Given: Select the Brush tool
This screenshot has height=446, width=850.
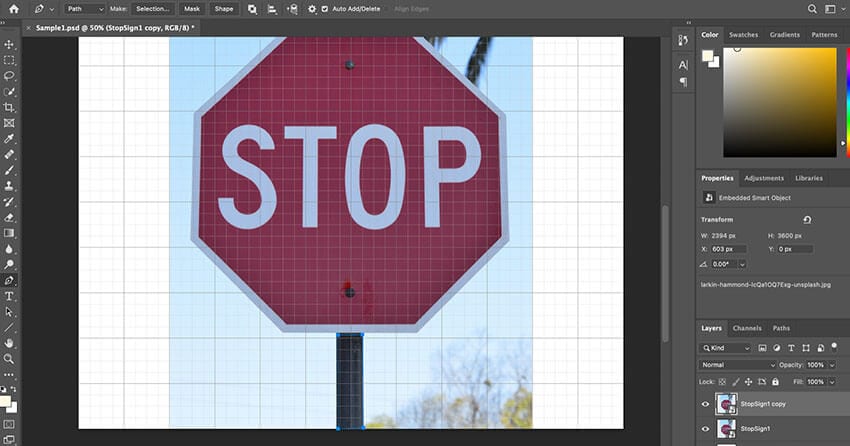Looking at the screenshot, I should tap(9, 170).
